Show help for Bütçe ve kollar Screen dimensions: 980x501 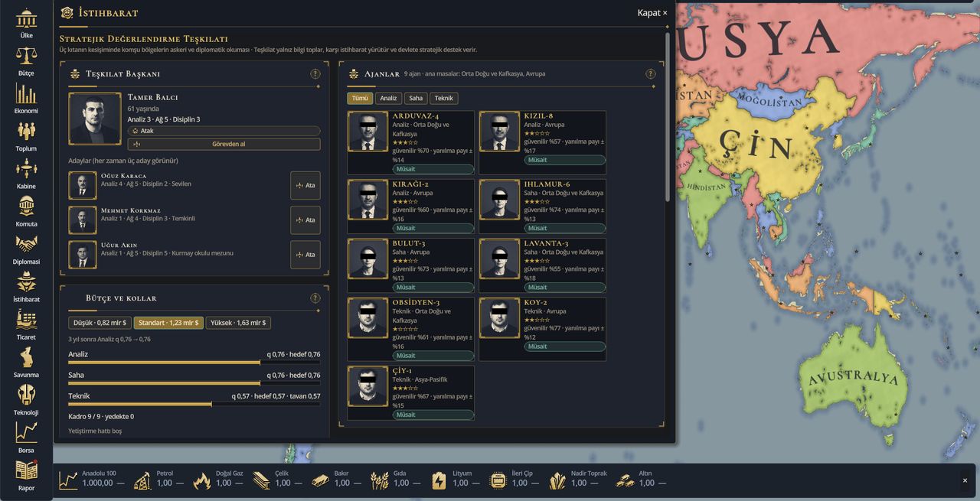315,298
